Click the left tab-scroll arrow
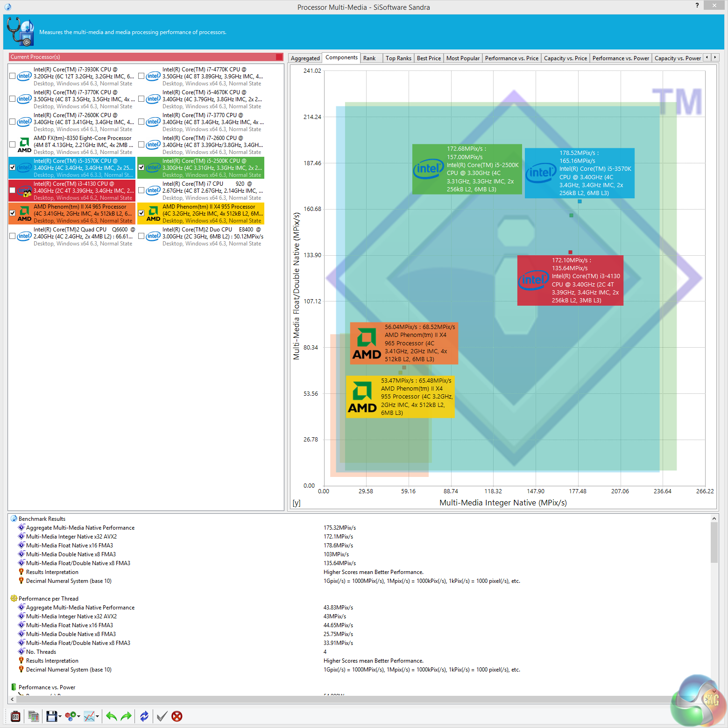Screen dimensions: 728x728 pyautogui.click(x=707, y=57)
